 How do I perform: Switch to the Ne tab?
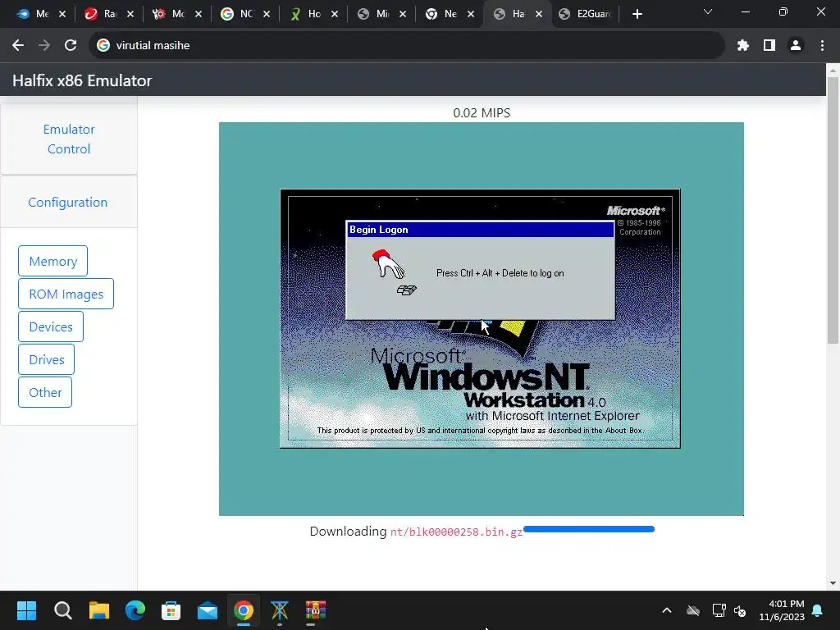pyautogui.click(x=442, y=14)
